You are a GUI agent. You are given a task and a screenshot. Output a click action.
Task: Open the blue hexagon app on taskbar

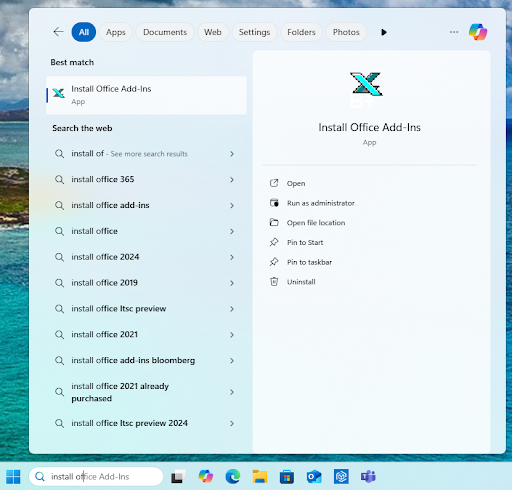point(341,476)
